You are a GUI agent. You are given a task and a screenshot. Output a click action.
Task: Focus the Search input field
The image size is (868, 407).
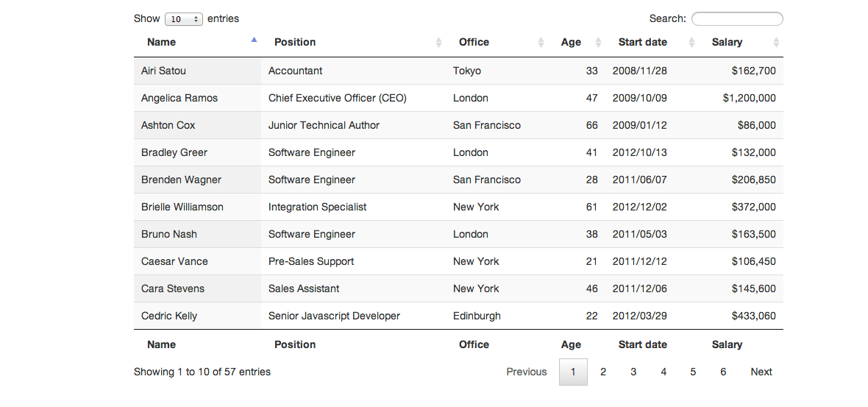tap(737, 19)
